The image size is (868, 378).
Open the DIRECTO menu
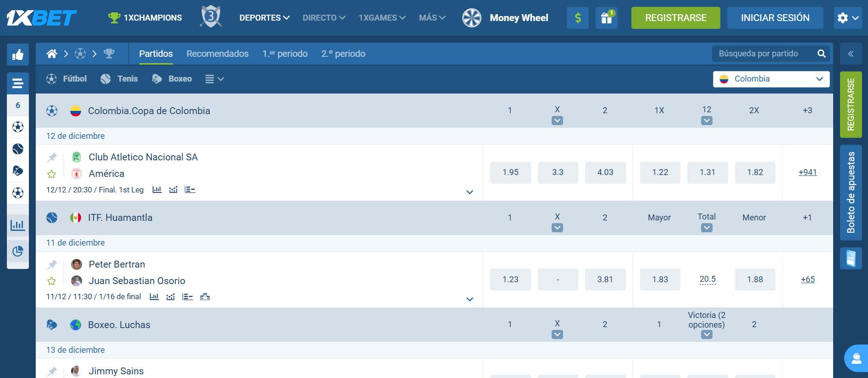(324, 18)
